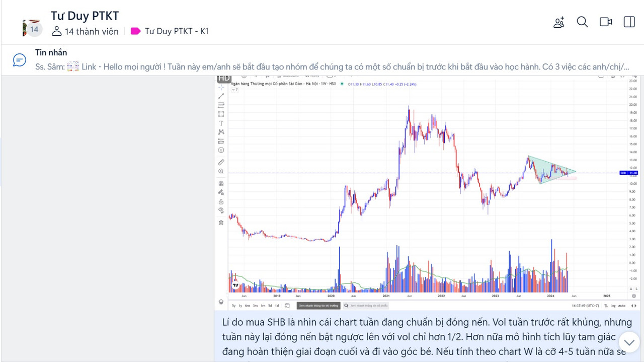This screenshot has height=362, width=644.
Task: Click the TradingView logo on the chart
Action: [x=235, y=285]
